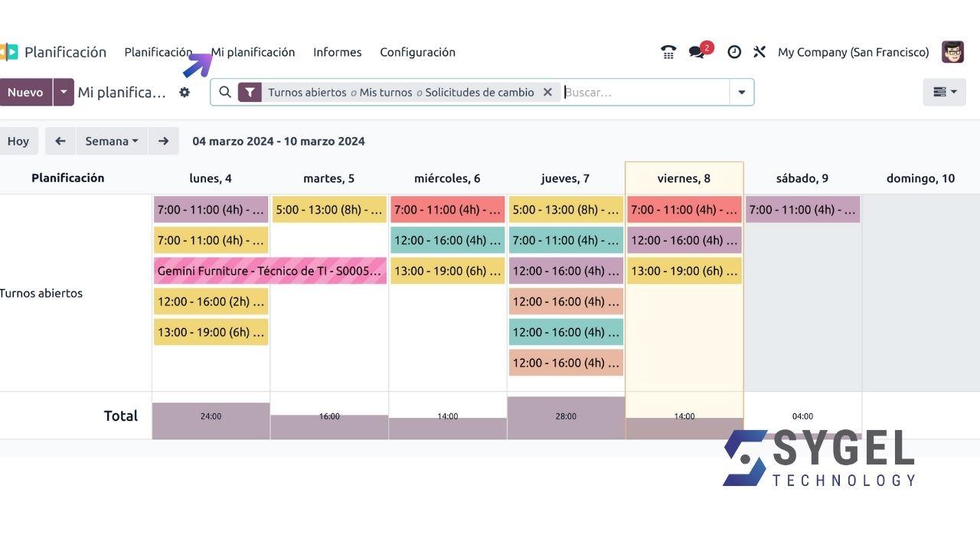
Task: Go to next week with right arrow
Action: pyautogui.click(x=162, y=141)
